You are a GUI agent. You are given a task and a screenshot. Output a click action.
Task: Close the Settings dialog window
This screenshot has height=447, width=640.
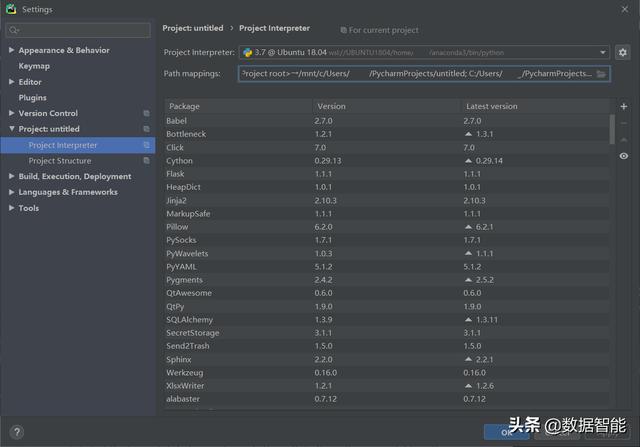(624, 9)
